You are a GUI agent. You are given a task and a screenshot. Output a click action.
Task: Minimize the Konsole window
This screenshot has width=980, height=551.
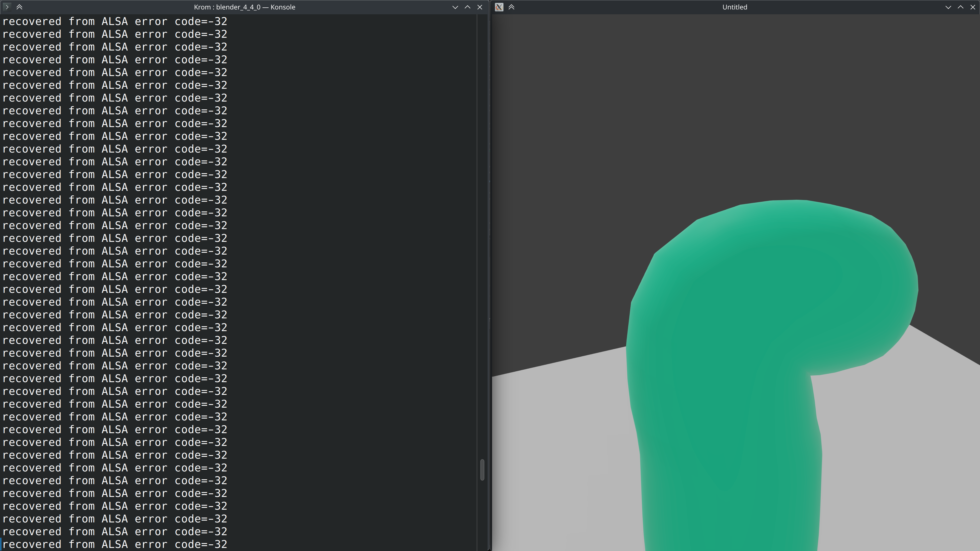(x=455, y=7)
